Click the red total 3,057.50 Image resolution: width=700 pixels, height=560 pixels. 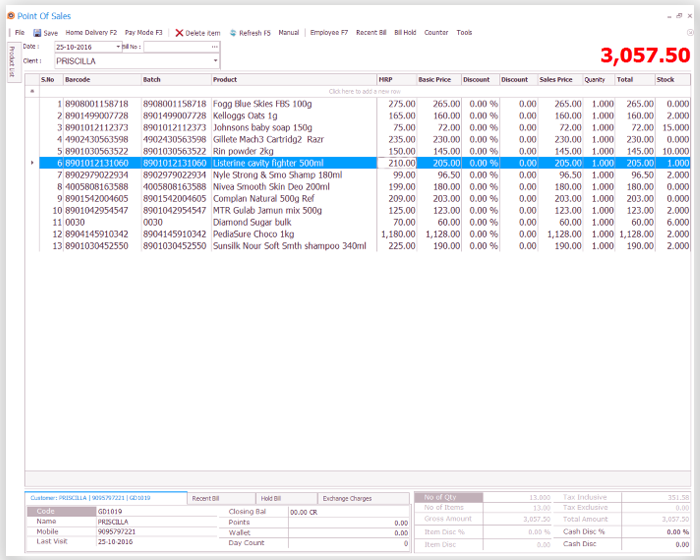[645, 55]
